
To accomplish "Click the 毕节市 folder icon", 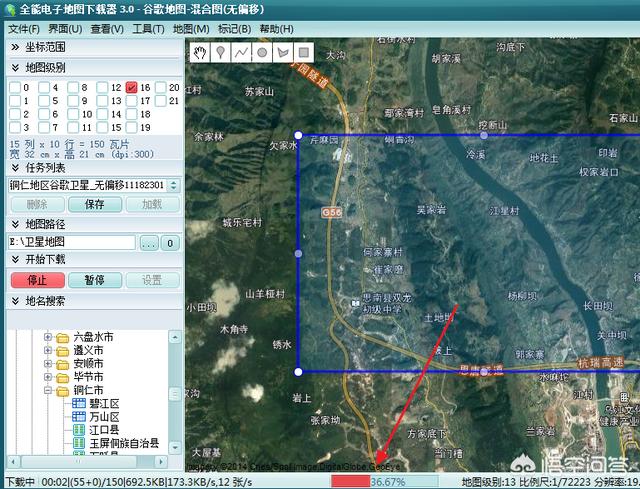I will point(62,377).
